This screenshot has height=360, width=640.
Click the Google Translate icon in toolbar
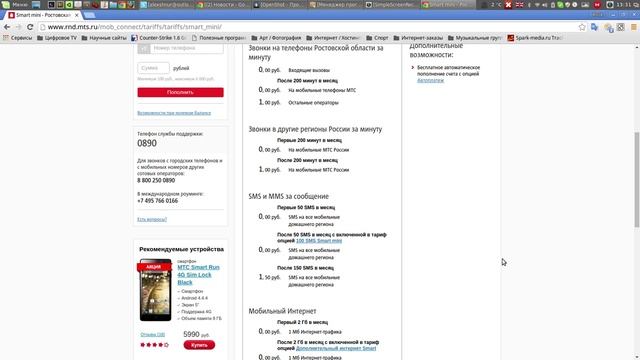(594, 27)
